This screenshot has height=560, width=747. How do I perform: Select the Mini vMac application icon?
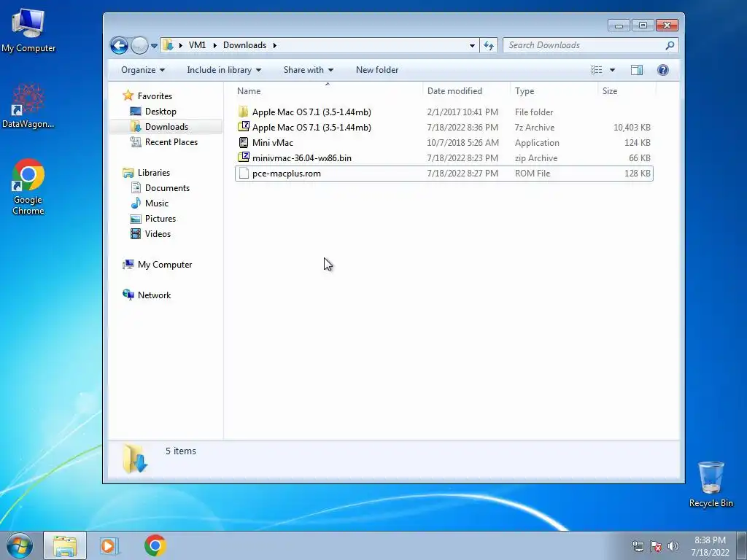(244, 142)
